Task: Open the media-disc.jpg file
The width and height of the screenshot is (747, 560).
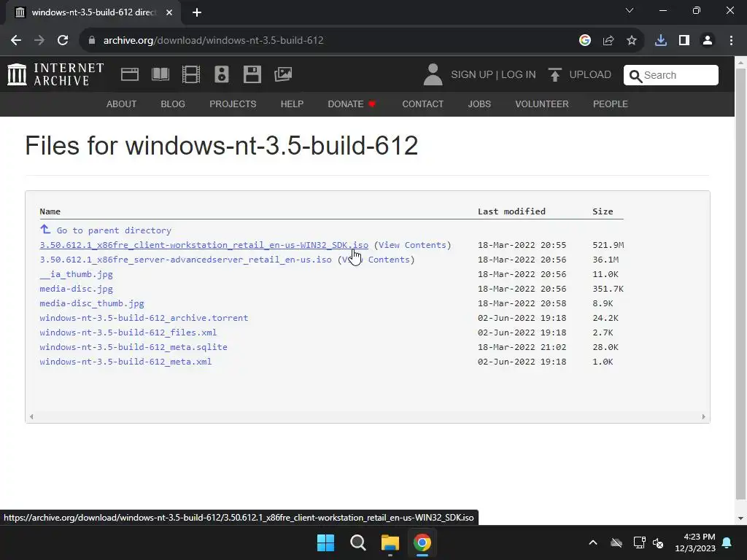Action: [76, 289]
